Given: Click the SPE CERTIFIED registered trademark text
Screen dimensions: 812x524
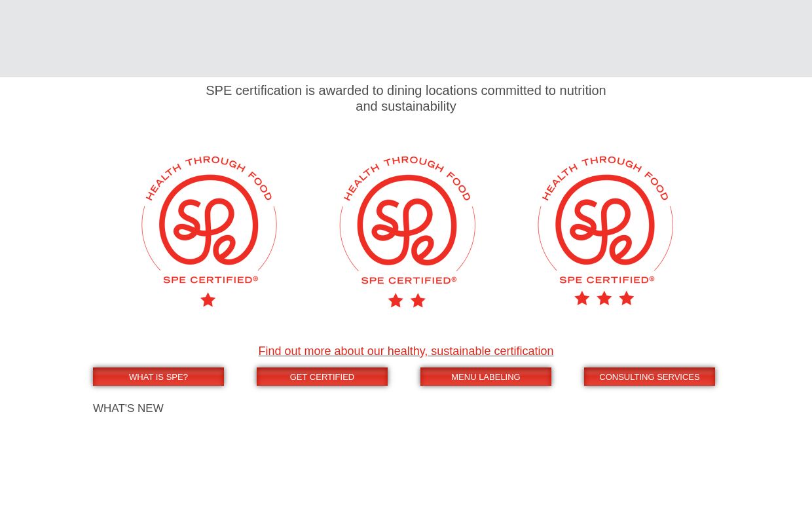Looking at the screenshot, I should point(210,280).
